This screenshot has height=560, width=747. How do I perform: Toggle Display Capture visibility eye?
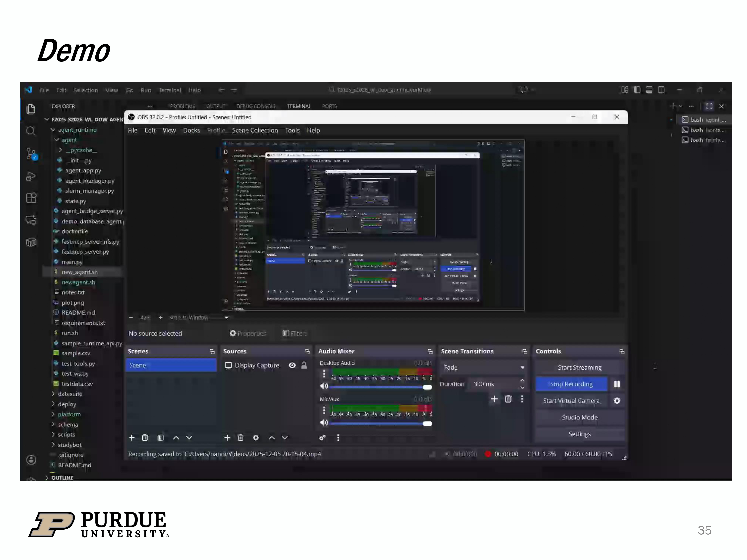(x=292, y=365)
